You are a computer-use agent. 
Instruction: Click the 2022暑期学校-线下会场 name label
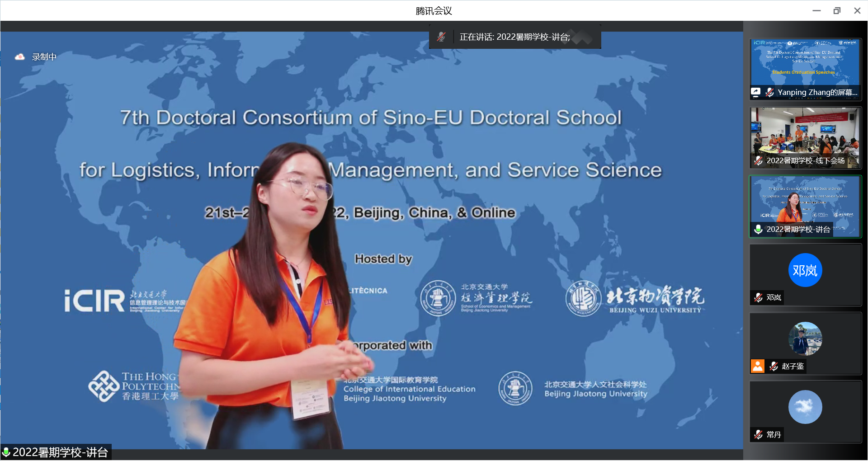pyautogui.click(x=806, y=160)
